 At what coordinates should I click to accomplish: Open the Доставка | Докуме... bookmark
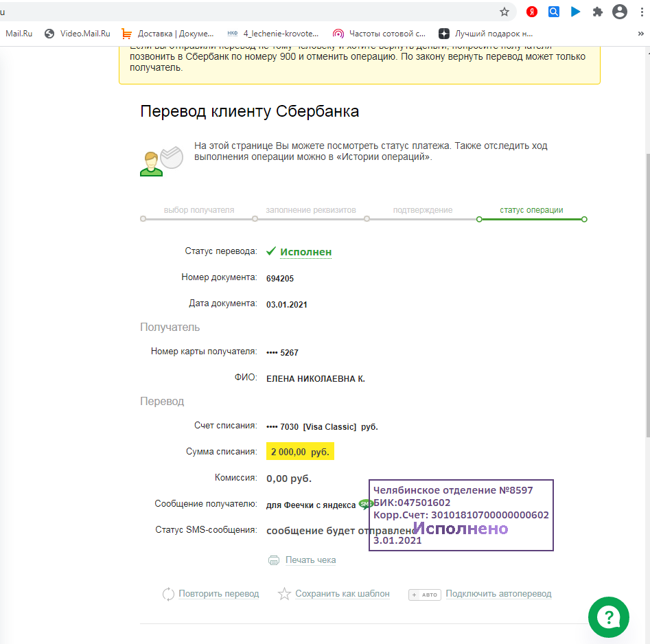tap(167, 34)
